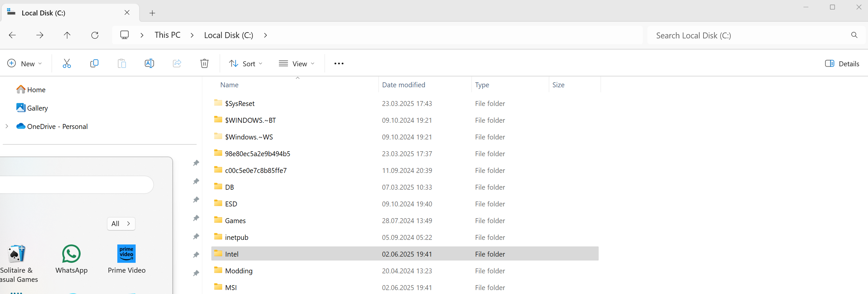Viewport: 868px width, 294px height.
Task: Sort by Type column header
Action: [482, 85]
